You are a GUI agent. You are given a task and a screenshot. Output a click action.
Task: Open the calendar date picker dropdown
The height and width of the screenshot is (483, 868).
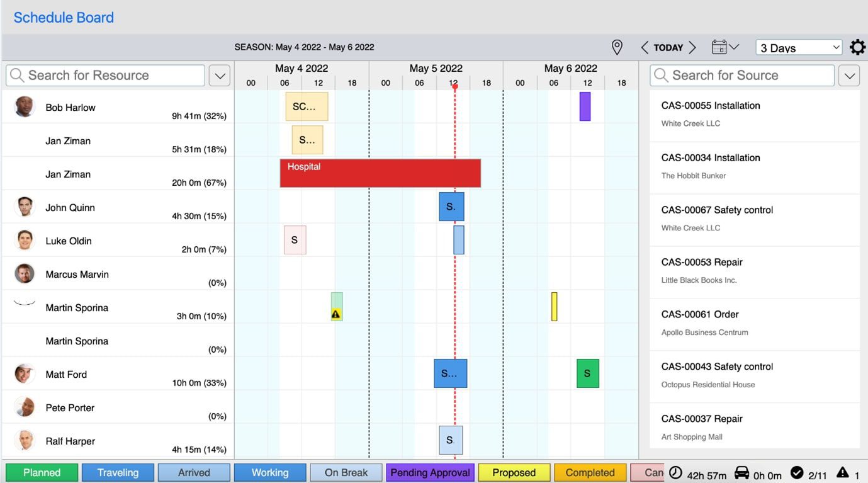(725, 47)
